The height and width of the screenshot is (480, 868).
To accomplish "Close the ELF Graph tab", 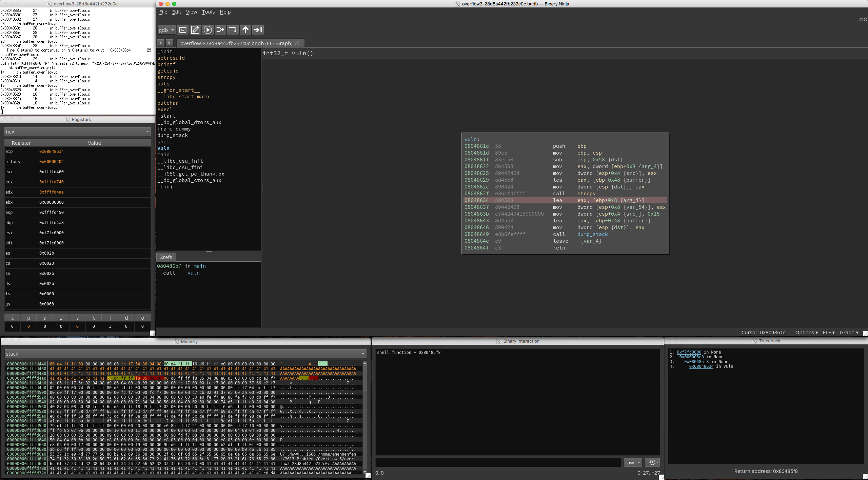I will click(x=297, y=43).
